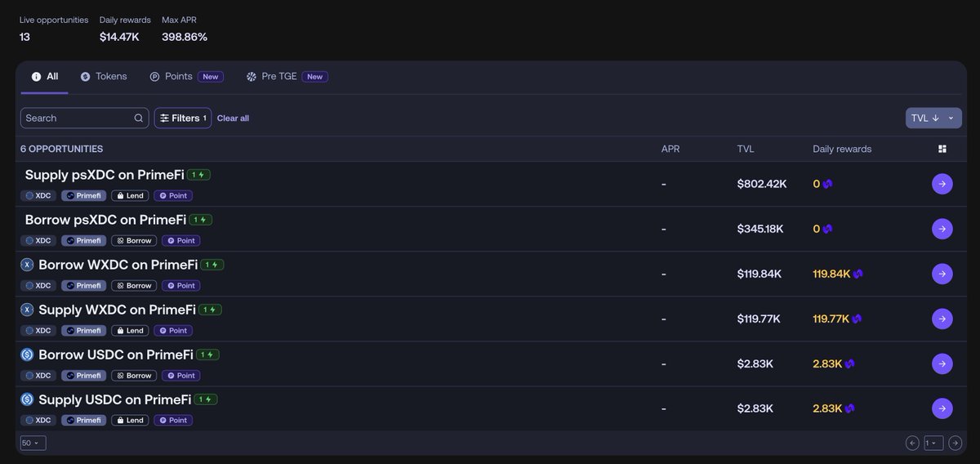
Task: Switch to the All tab
Action: click(45, 77)
